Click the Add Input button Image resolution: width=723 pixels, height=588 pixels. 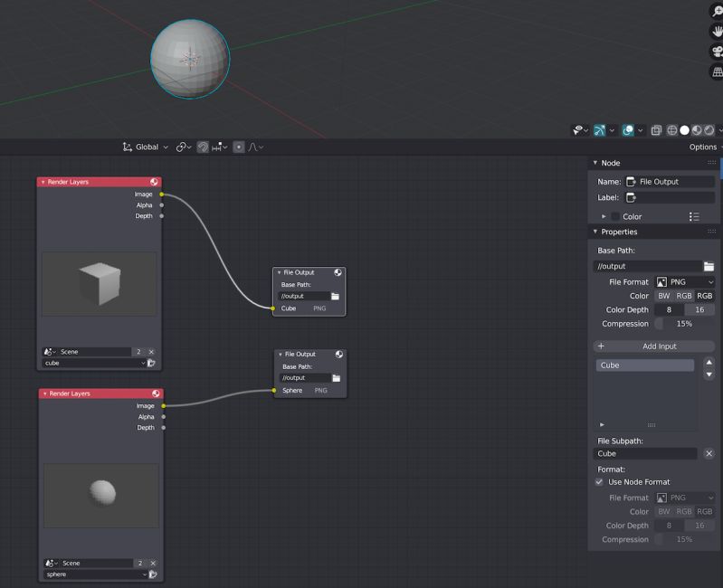click(654, 346)
